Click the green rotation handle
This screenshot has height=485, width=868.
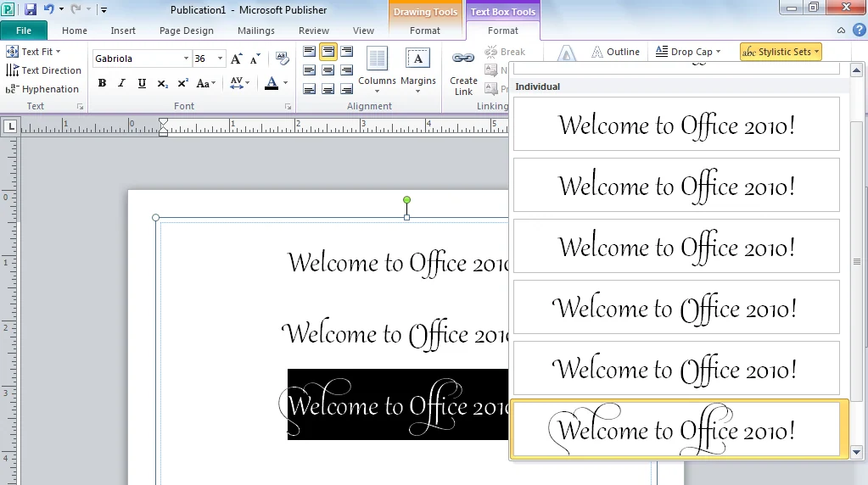coord(407,199)
